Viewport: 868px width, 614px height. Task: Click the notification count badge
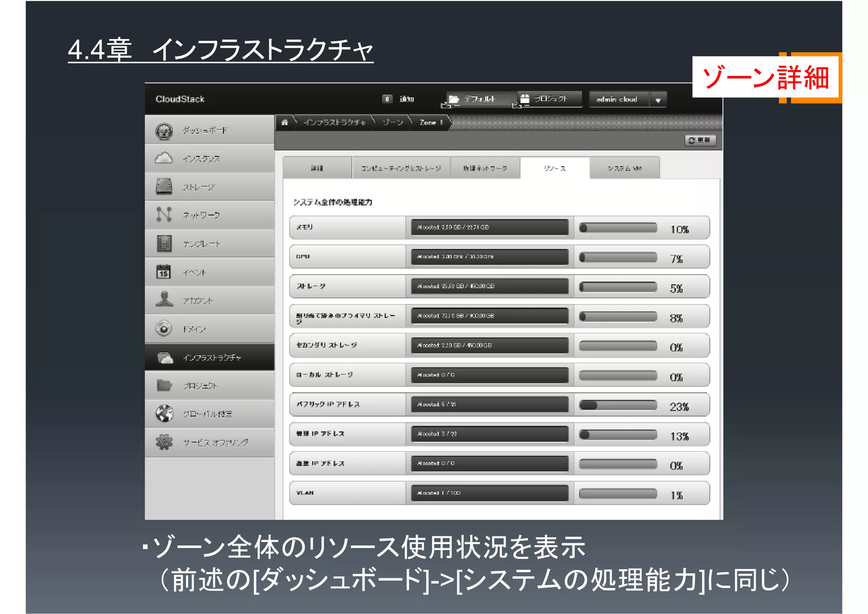[387, 99]
